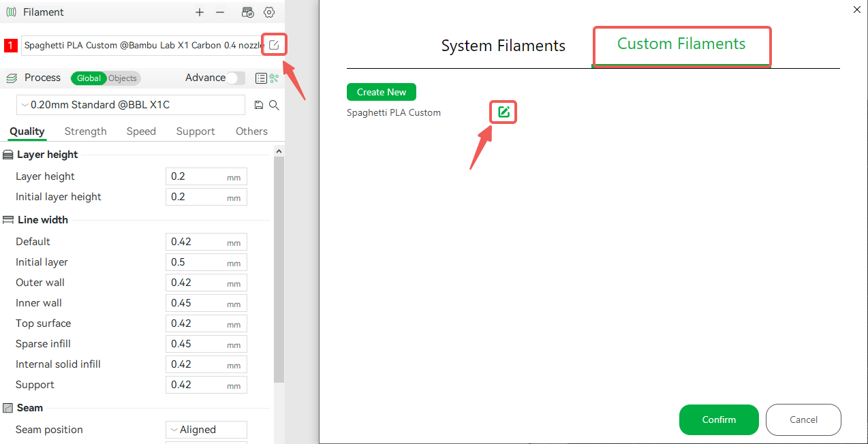Screen dimensions: 868x444
Task: Open AMS filament sync icon
Action: pos(248,12)
